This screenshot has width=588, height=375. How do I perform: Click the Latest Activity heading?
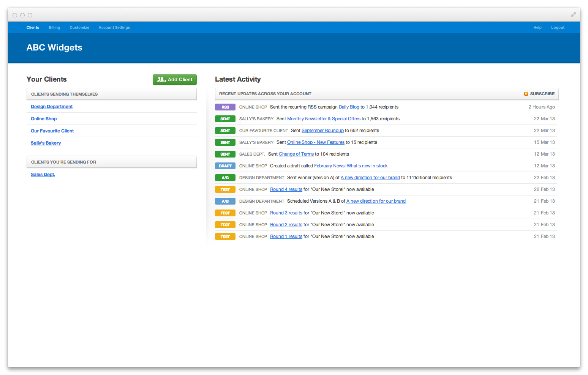[x=238, y=79]
